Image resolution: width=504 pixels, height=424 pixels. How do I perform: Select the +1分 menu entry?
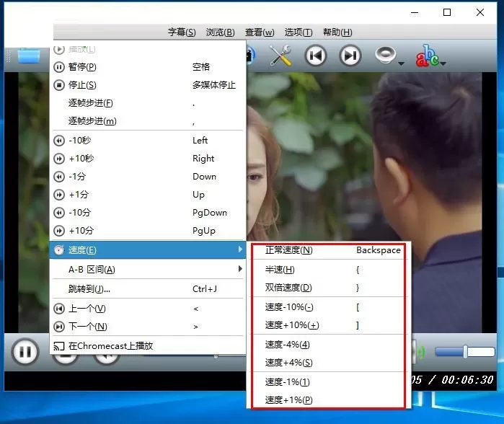tap(148, 195)
